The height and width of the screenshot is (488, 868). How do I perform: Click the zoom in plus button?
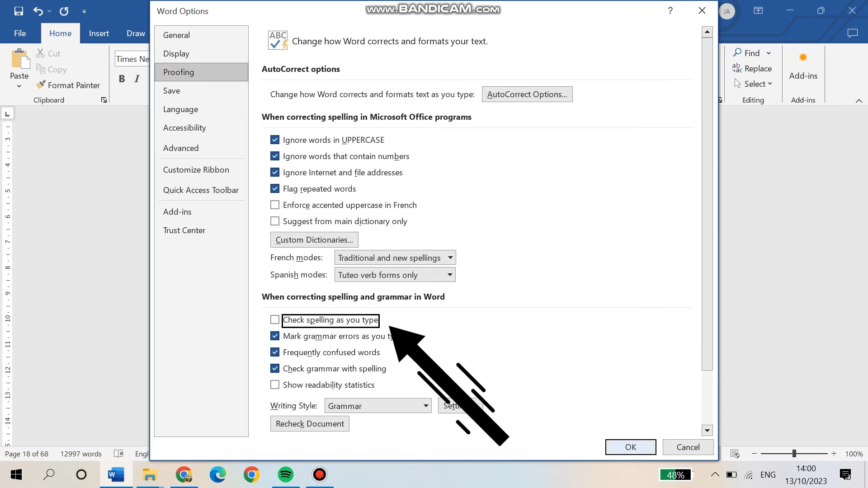click(834, 453)
